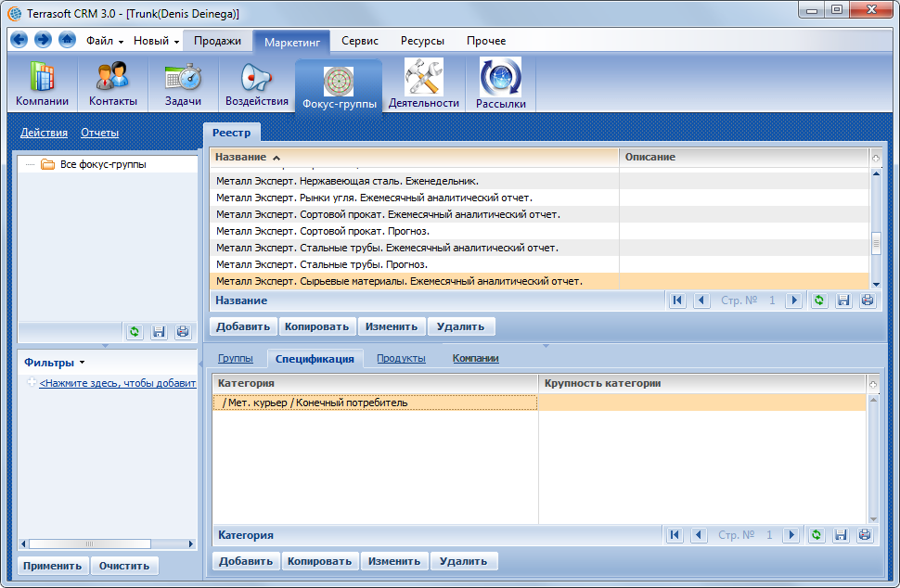Go back with the blue left arrow
The width and height of the screenshot is (900, 588).
[x=19, y=40]
